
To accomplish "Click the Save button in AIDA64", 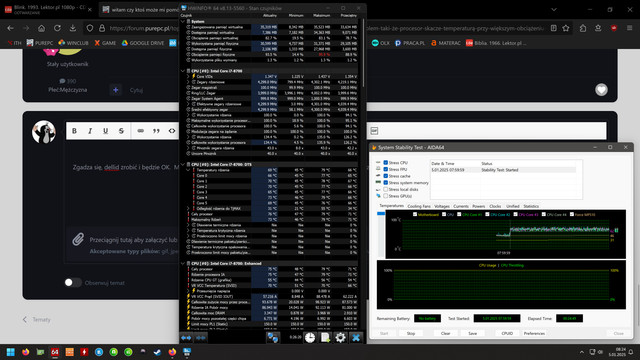I will (473, 333).
